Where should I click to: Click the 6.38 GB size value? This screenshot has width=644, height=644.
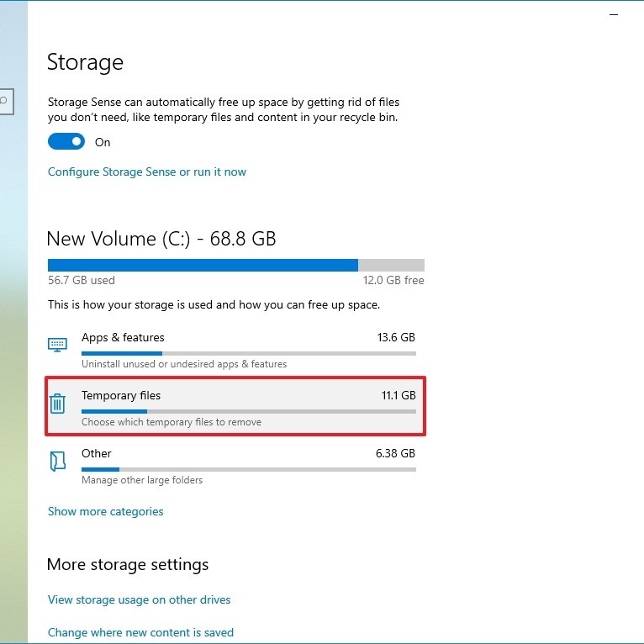click(395, 453)
